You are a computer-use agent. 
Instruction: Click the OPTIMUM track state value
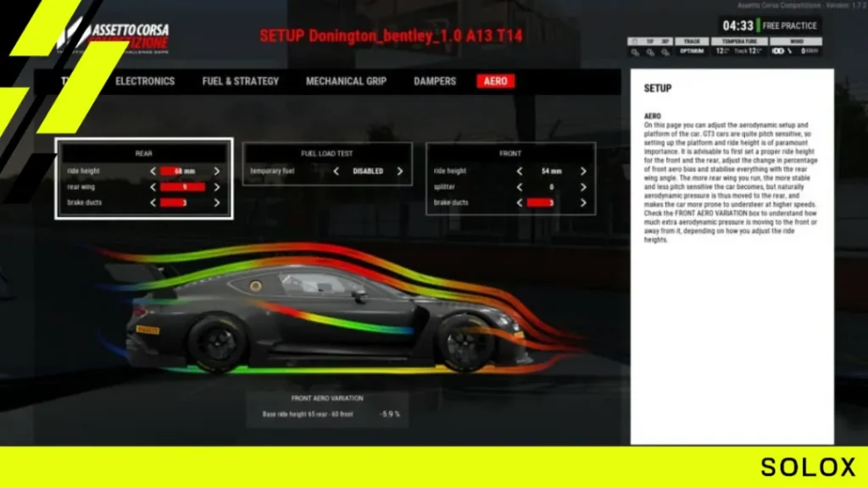tap(692, 51)
